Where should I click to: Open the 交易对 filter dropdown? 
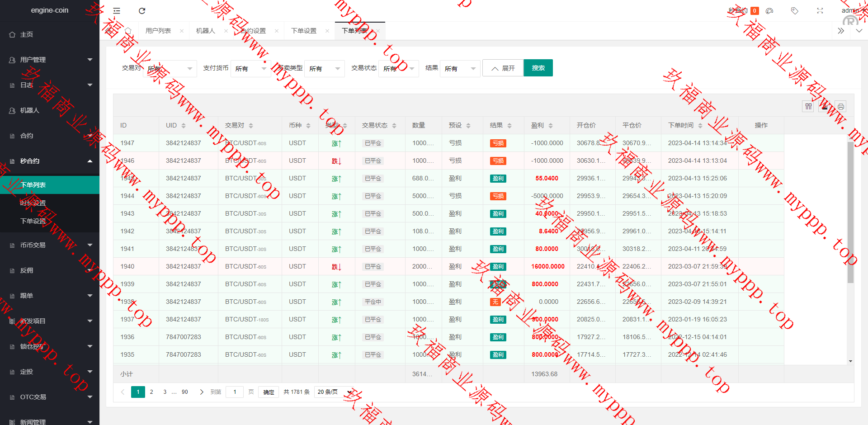pos(170,69)
